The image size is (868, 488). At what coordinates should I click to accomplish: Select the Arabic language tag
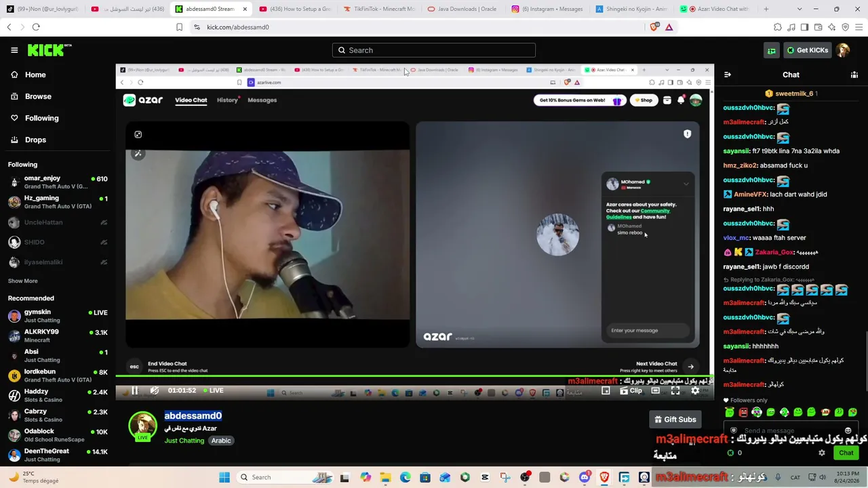(x=221, y=441)
